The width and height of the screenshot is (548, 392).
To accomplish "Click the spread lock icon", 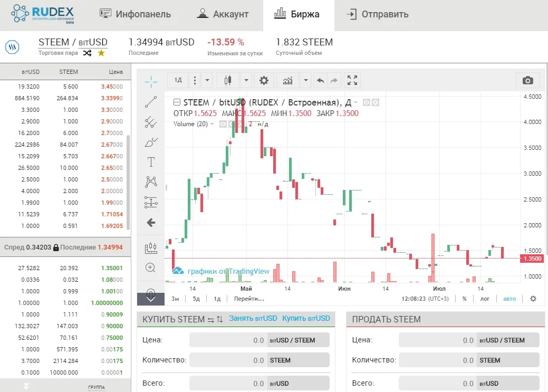I will tap(56, 247).
